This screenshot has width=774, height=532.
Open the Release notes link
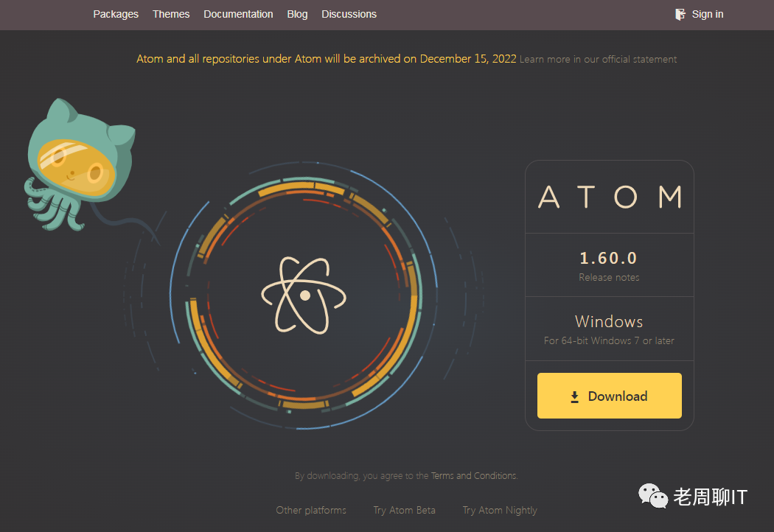tap(609, 277)
